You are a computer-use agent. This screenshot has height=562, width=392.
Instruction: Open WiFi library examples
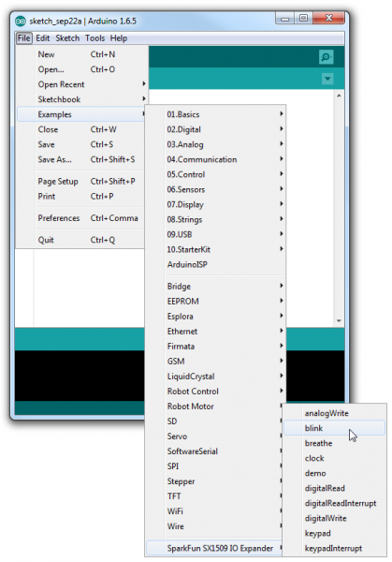[x=214, y=511]
